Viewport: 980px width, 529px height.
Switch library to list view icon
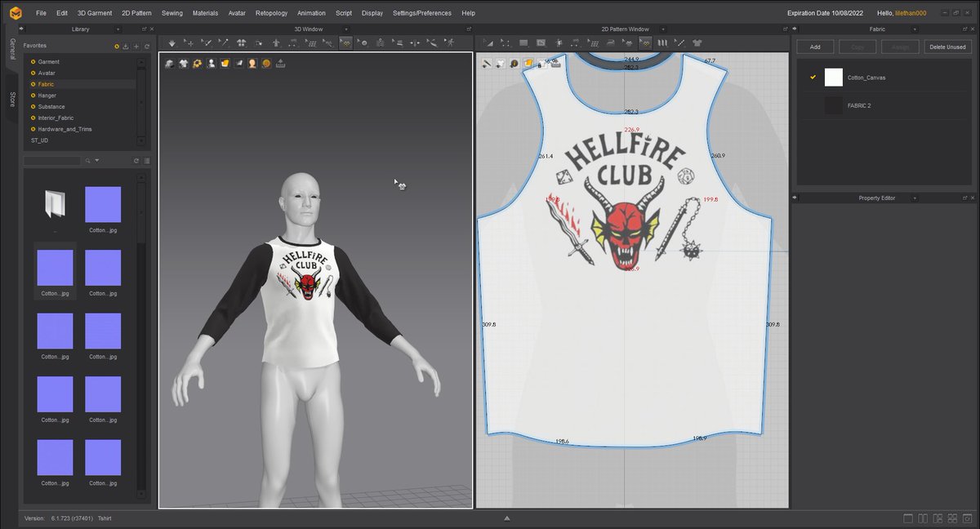(147, 161)
